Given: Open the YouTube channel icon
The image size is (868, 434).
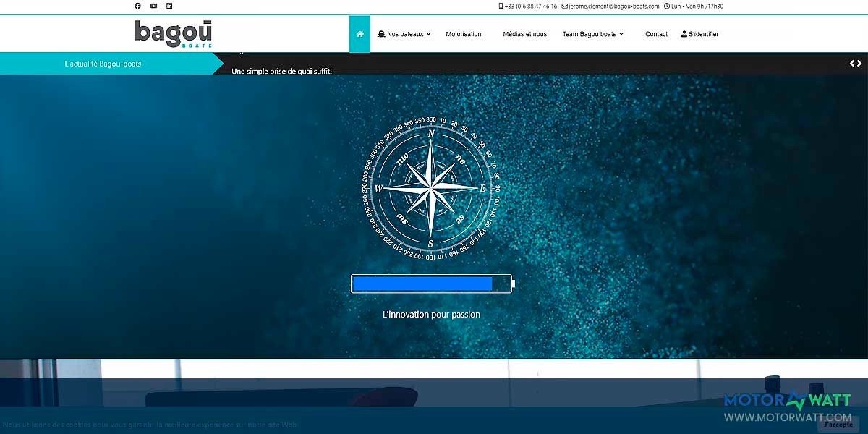Looking at the screenshot, I should tap(153, 6).
